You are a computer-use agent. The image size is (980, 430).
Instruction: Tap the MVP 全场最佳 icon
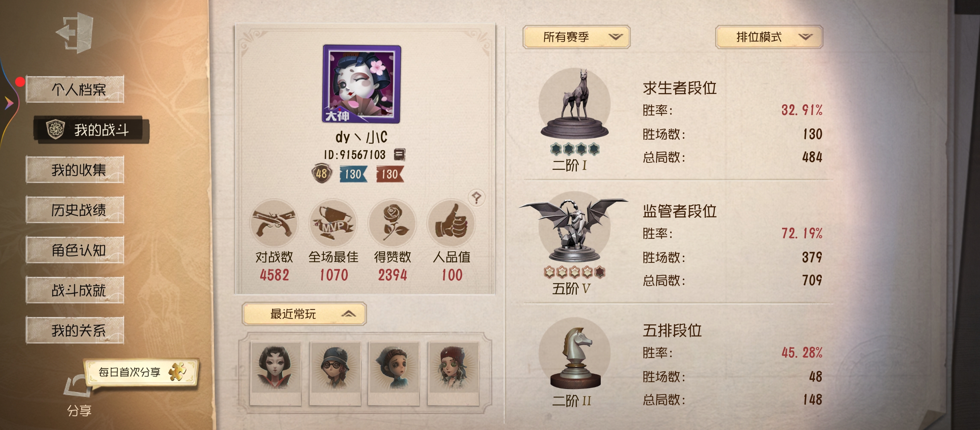333,223
